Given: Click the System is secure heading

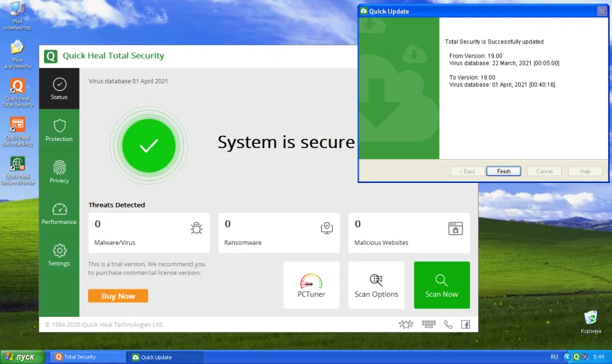Looking at the screenshot, I should coord(286,142).
